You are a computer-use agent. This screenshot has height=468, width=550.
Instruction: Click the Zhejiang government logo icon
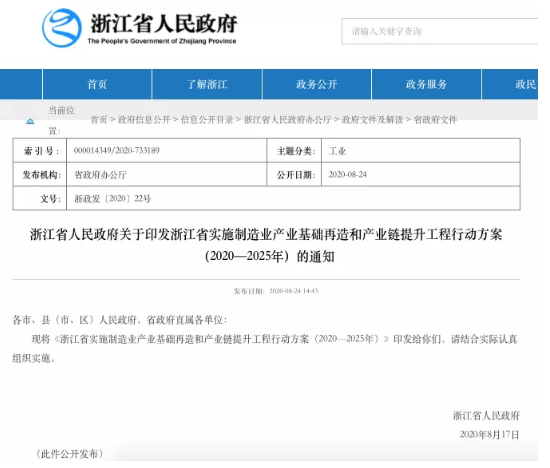(62, 28)
